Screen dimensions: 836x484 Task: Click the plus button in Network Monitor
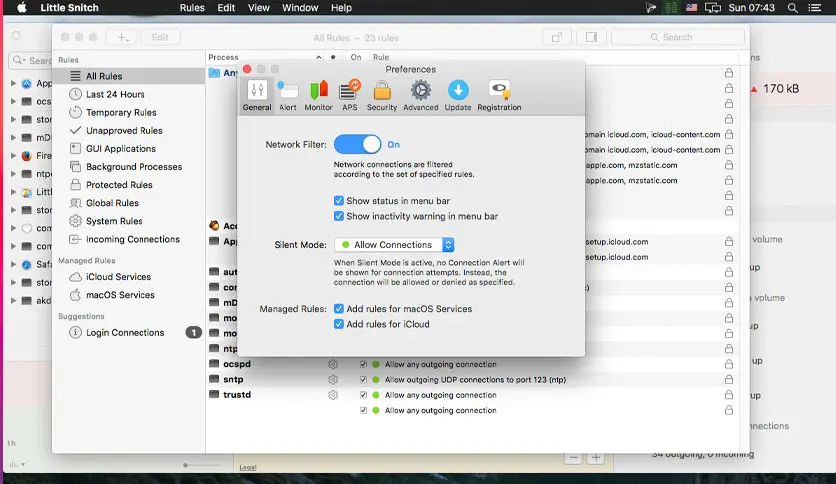click(596, 457)
